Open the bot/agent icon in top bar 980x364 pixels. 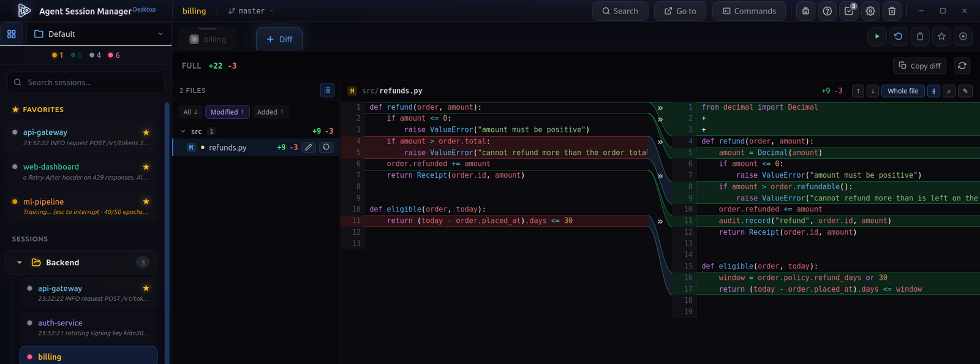pyautogui.click(x=806, y=11)
